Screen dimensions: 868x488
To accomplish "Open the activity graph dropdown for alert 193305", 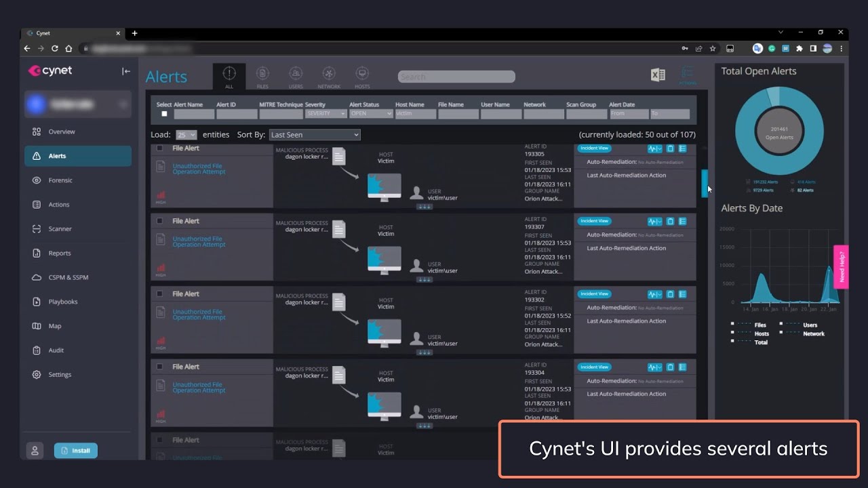I will click(x=655, y=148).
